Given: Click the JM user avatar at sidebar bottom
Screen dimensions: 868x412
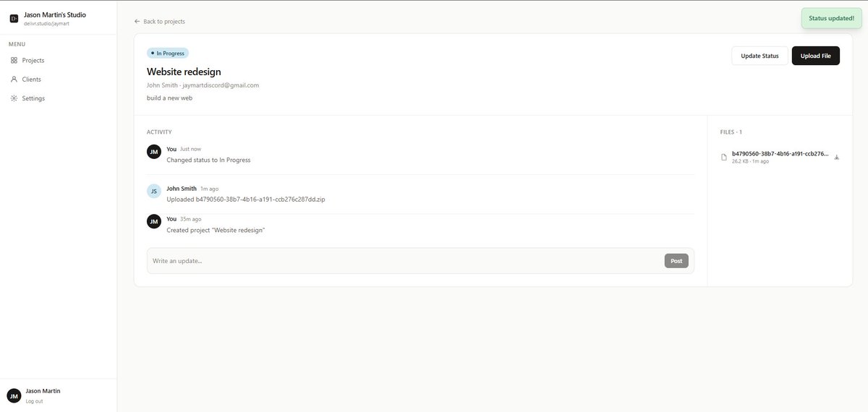Looking at the screenshot, I should [14, 395].
